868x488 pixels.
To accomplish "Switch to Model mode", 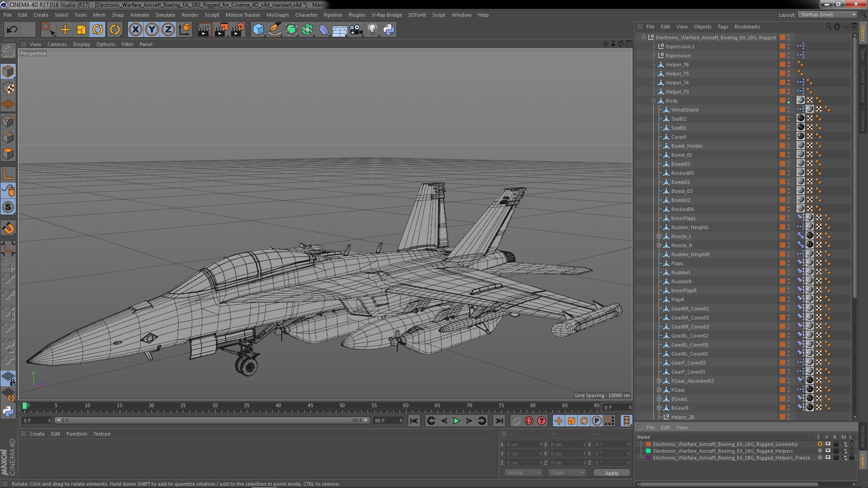I will coord(8,71).
